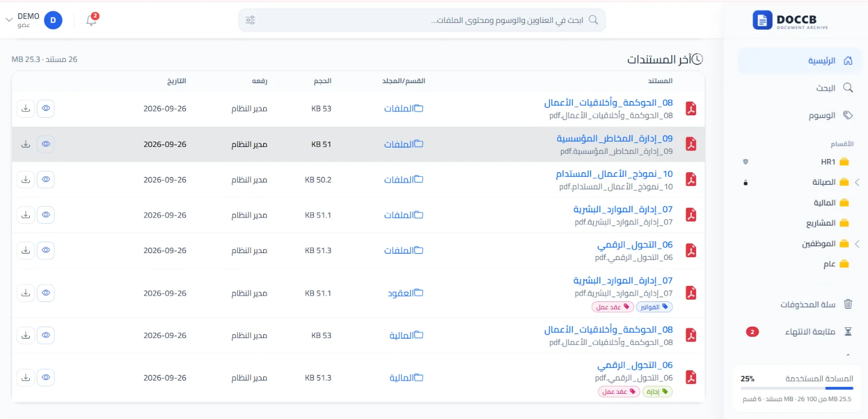Open the notifications bell icon
This screenshot has width=868, height=419.
pyautogui.click(x=91, y=20)
